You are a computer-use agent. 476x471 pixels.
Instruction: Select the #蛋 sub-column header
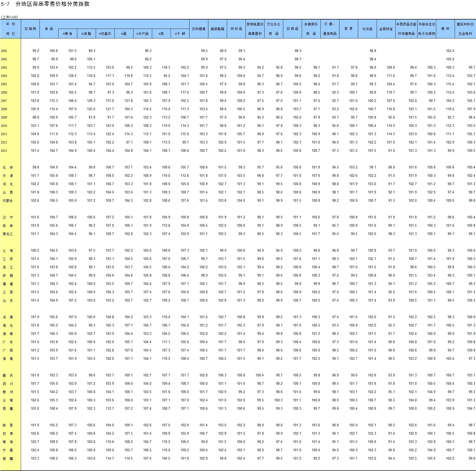[x=124, y=34]
